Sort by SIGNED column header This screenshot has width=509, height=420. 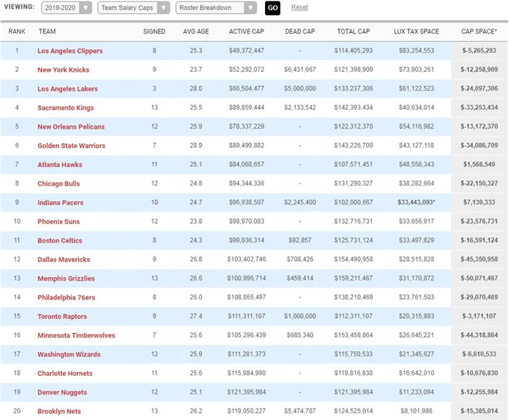(154, 31)
